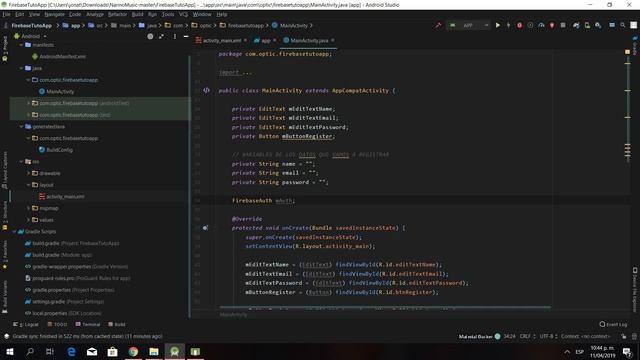Collapse the generatedJava folder

tap(21, 127)
